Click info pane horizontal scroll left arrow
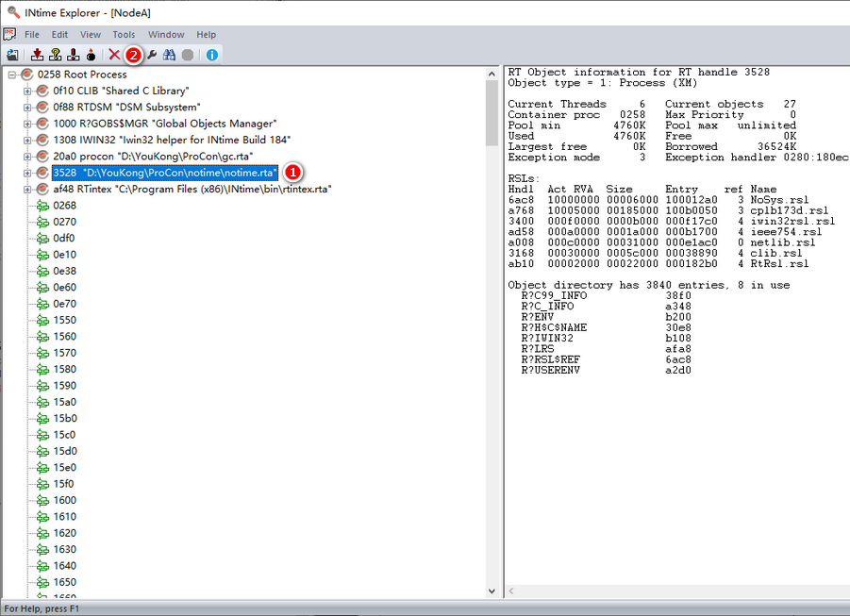This screenshot has height=616, width=850. point(511,591)
